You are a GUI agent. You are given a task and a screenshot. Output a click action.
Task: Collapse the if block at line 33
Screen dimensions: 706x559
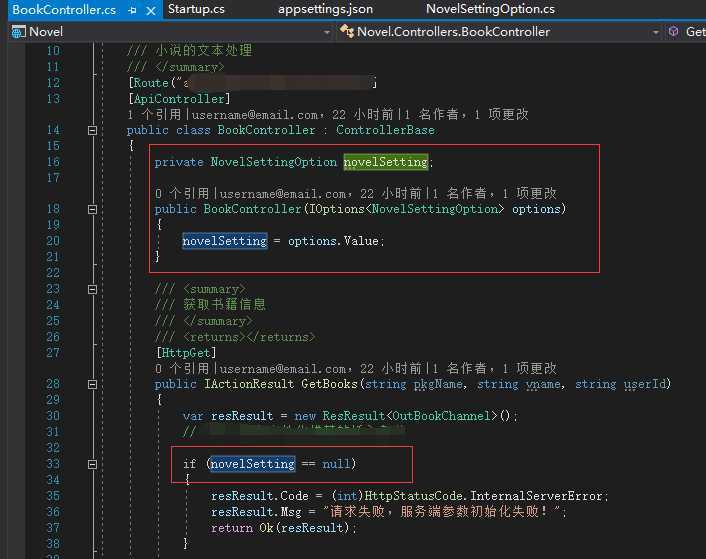(92, 464)
